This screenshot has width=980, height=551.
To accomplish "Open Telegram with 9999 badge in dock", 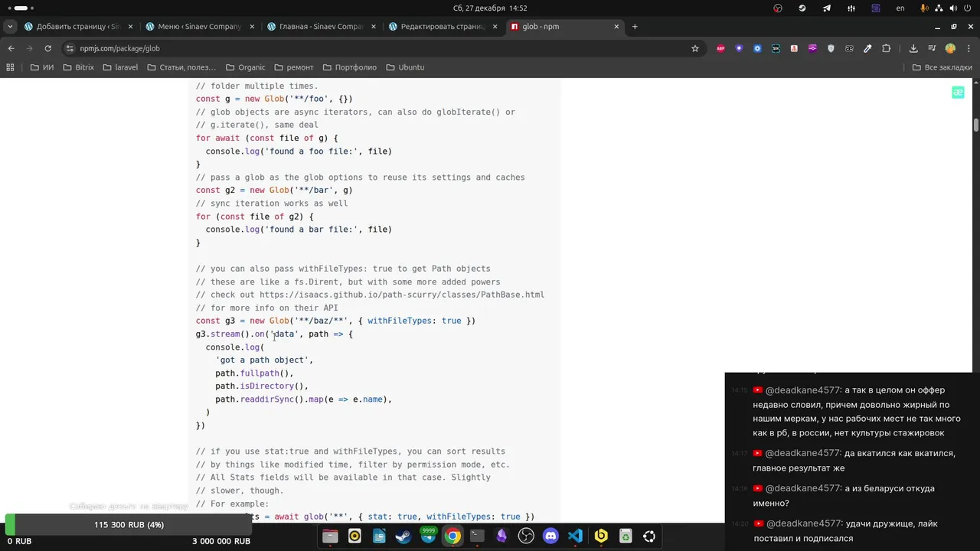I will tap(428, 536).
